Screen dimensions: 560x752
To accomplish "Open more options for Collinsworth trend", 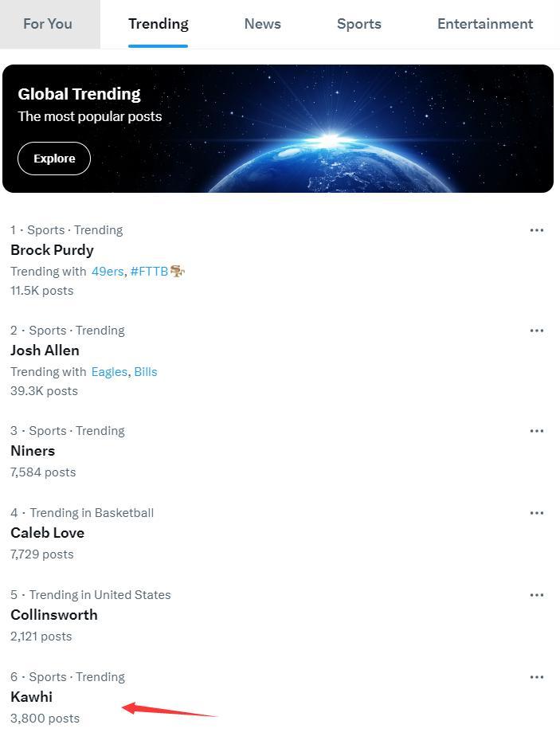I will (x=537, y=595).
